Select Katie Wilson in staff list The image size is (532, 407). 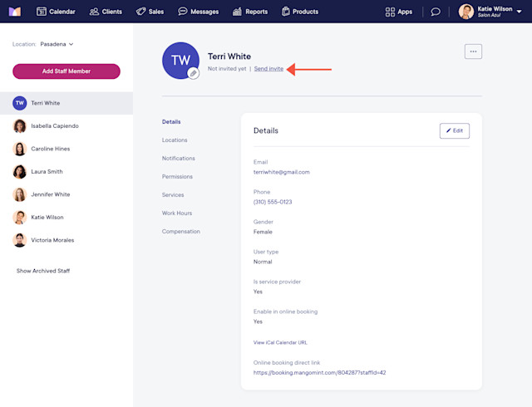pyautogui.click(x=66, y=217)
